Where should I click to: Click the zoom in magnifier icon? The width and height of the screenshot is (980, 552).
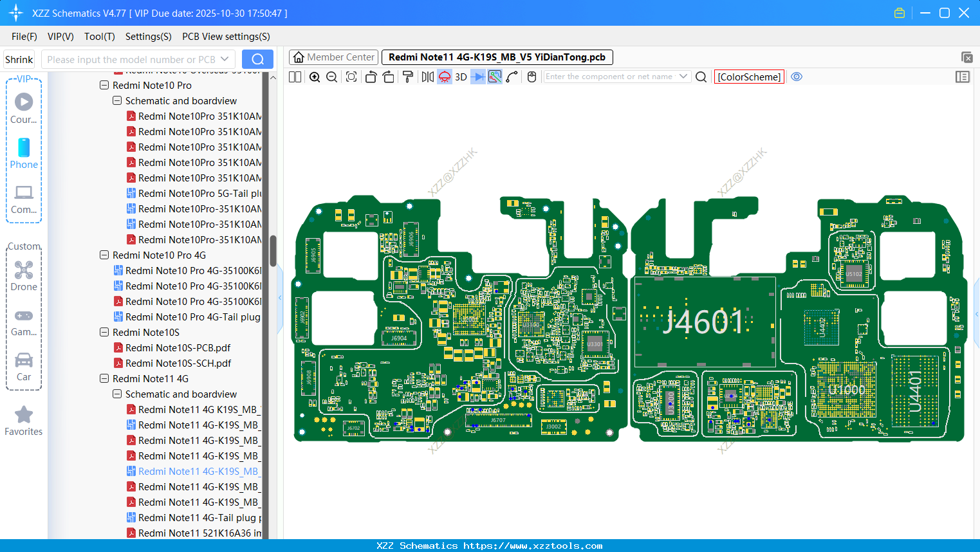(314, 77)
